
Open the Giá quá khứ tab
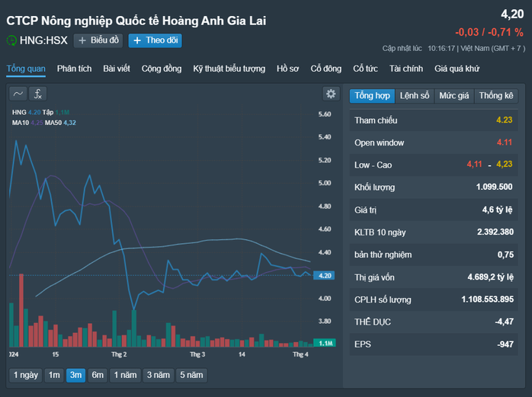coord(457,69)
